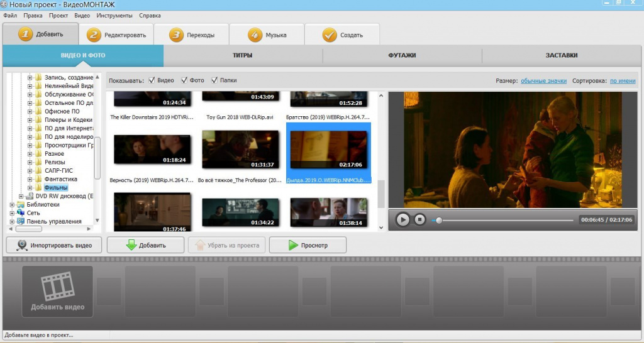Image resolution: width=644 pixels, height=343 pixels.
Task: Select Toy Gun 2018 WEB-DLRip.avi file
Action: tap(240, 117)
